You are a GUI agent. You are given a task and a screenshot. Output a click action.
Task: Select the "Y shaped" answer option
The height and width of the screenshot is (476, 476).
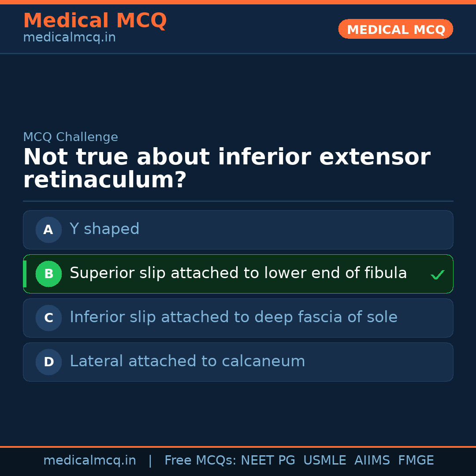pyautogui.click(x=104, y=229)
